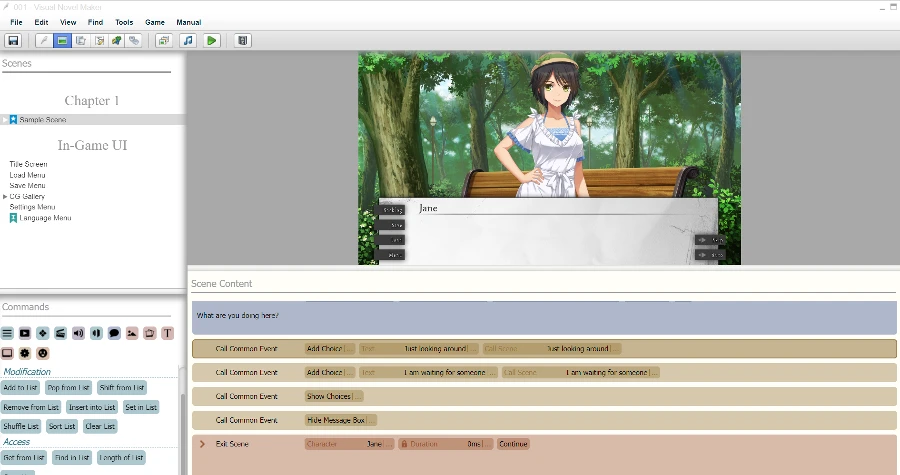Expand the Exit Scene command row
Screen dimensions: 900x475
pyautogui.click(x=202, y=444)
